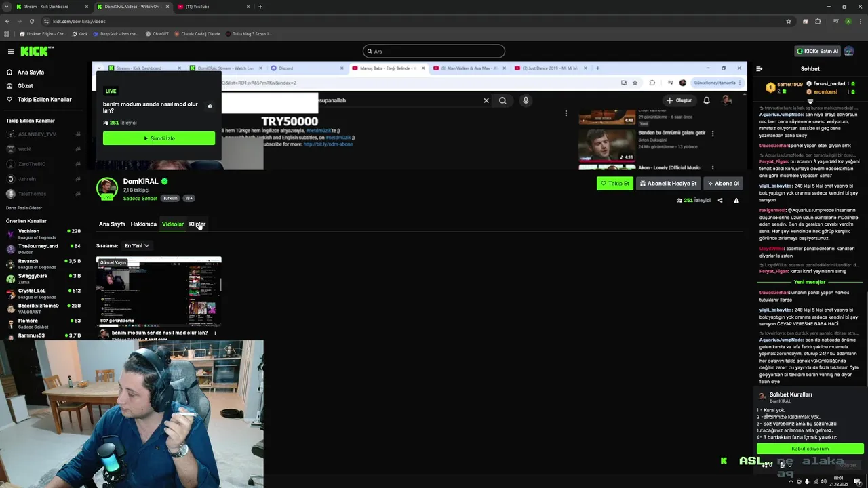Screen dimensions: 868x488
Task: Open the ChatGPT bookmark
Action: 157,33
